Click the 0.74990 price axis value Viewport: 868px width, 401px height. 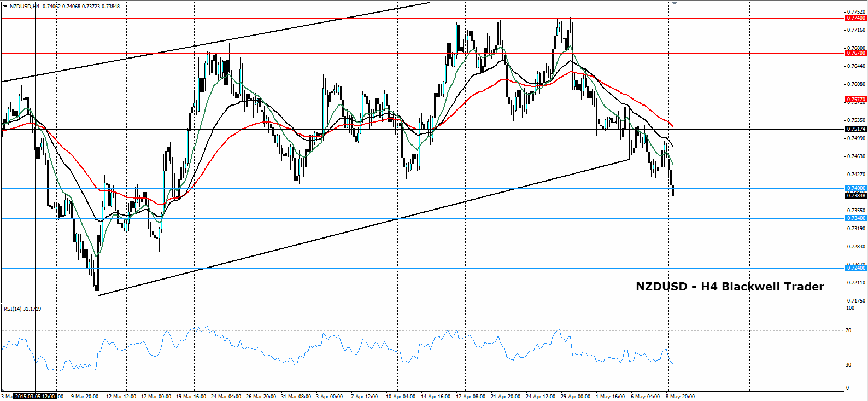(856, 138)
